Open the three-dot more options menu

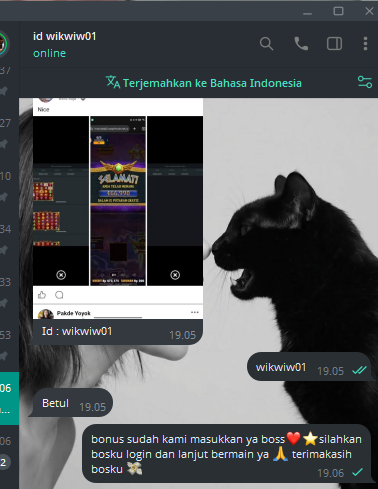pos(365,44)
